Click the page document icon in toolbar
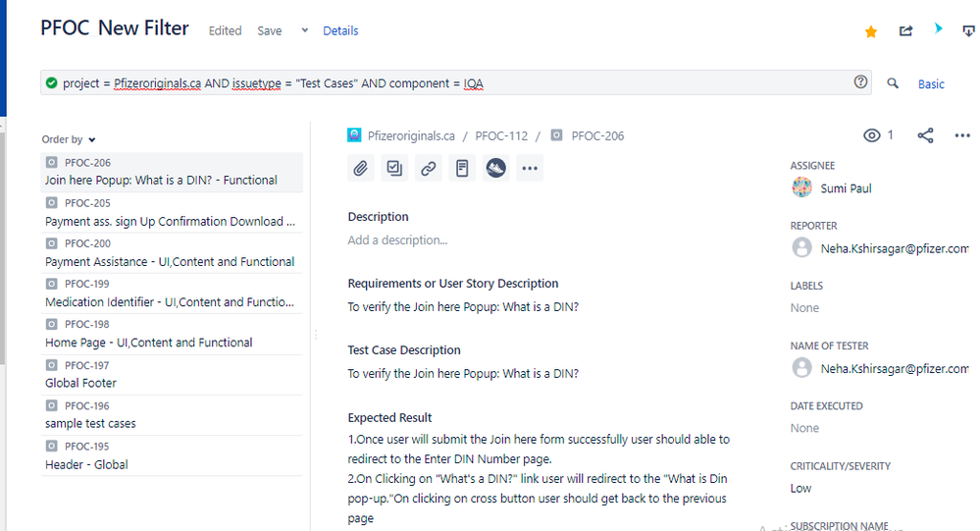 462,168
